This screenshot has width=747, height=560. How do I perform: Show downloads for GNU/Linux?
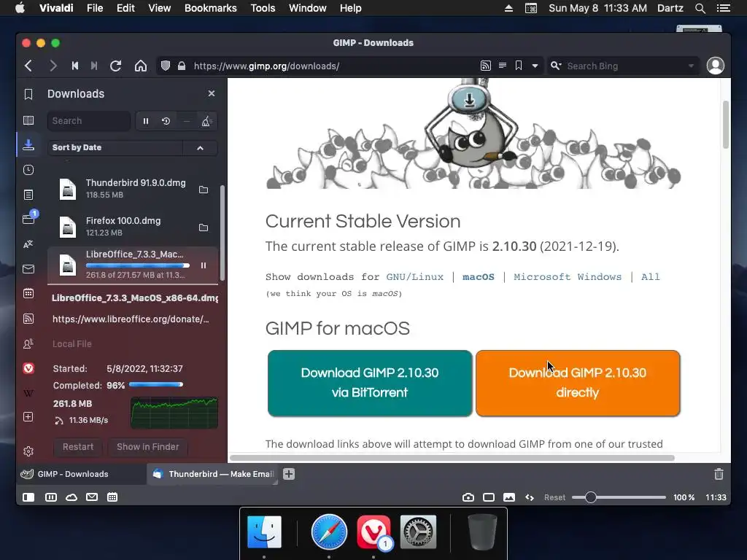coord(414,276)
